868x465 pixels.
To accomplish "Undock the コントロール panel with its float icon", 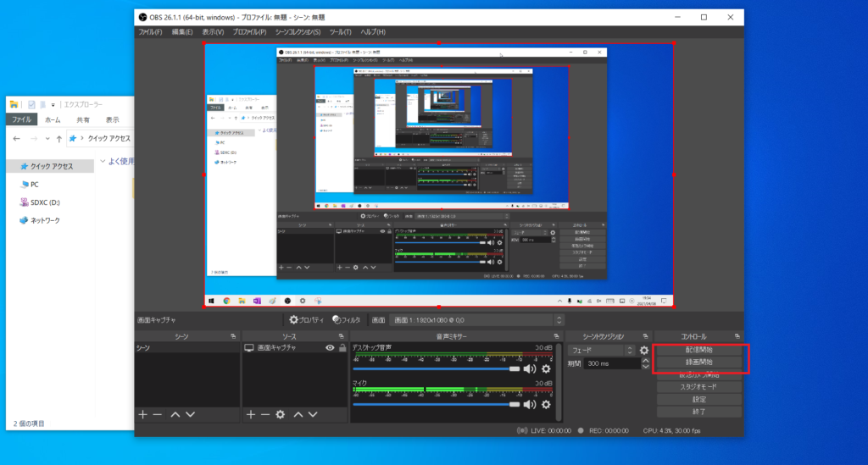I will point(737,336).
